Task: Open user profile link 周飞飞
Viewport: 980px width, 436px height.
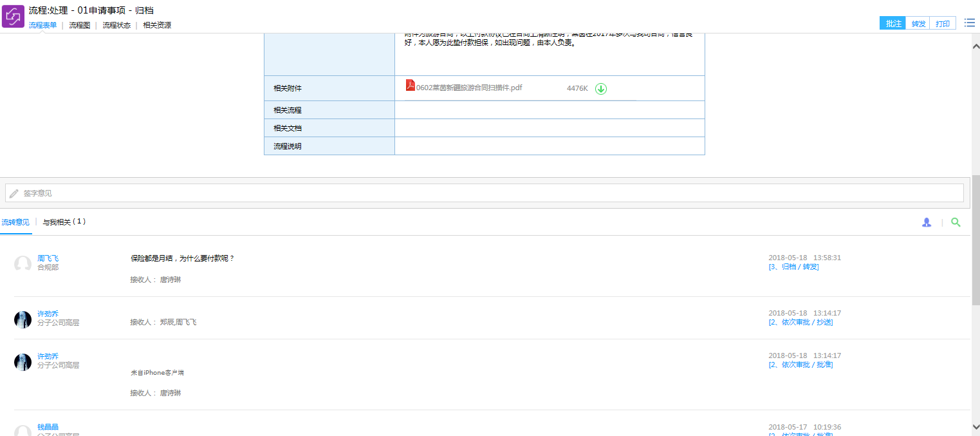Action: (x=48, y=258)
